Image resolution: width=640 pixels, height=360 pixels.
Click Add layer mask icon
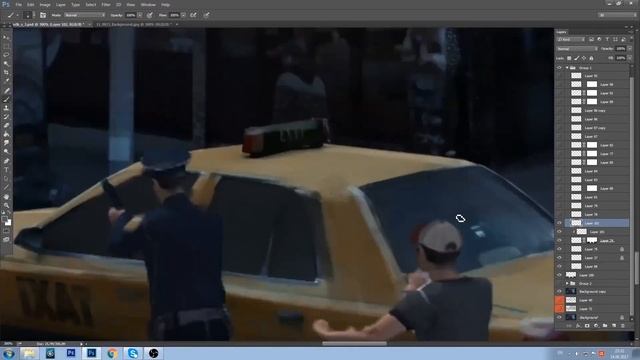tap(587, 326)
